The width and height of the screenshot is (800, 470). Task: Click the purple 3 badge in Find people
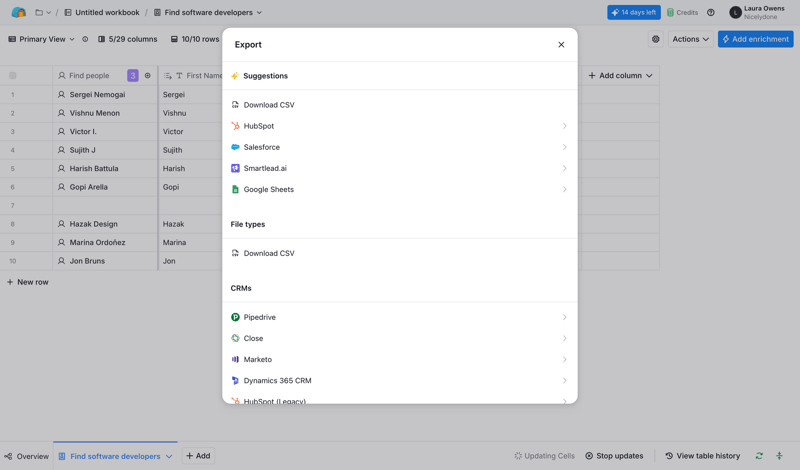point(133,76)
